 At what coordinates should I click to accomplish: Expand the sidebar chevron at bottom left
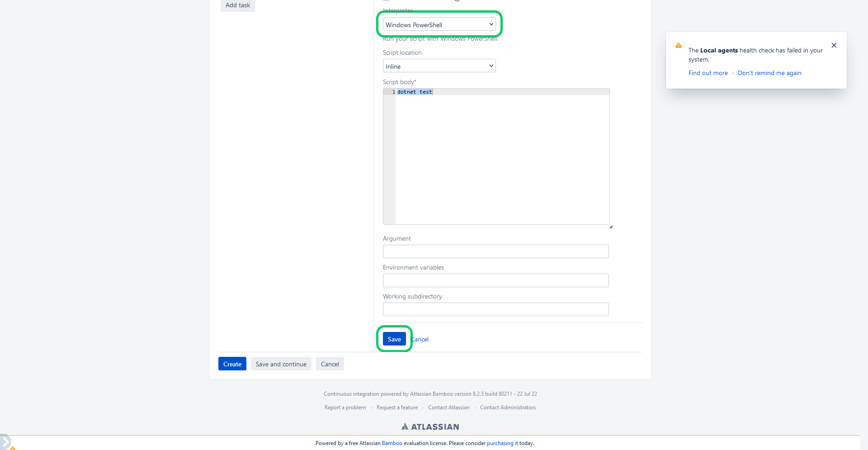coord(5,441)
